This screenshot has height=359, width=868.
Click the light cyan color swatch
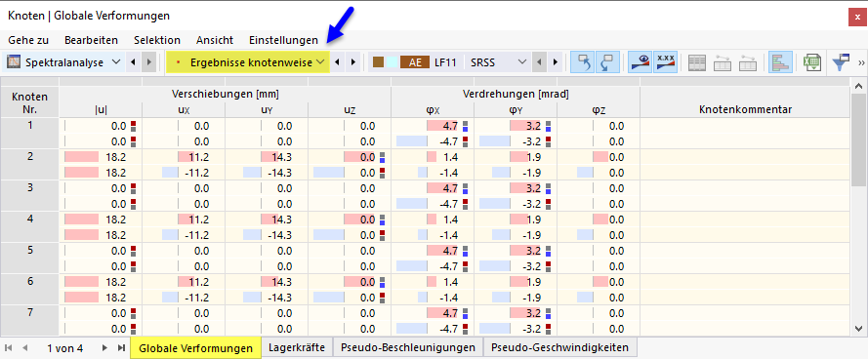(x=391, y=62)
